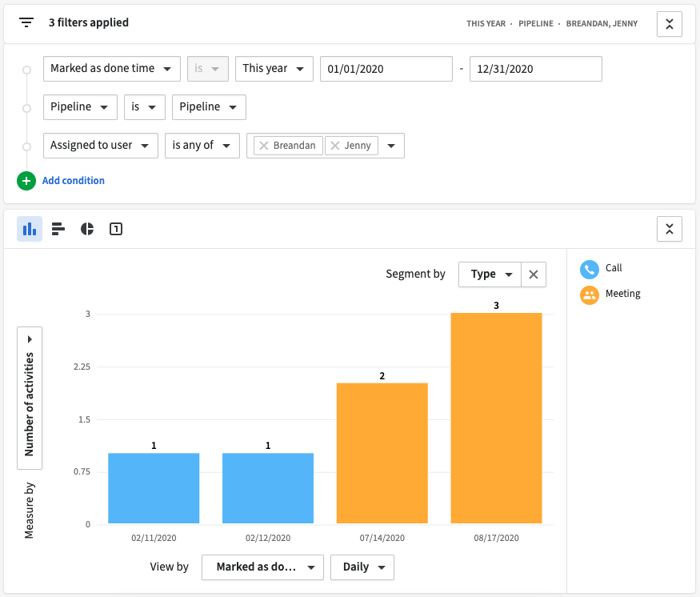Clear the Segment by Type selection

point(534,274)
